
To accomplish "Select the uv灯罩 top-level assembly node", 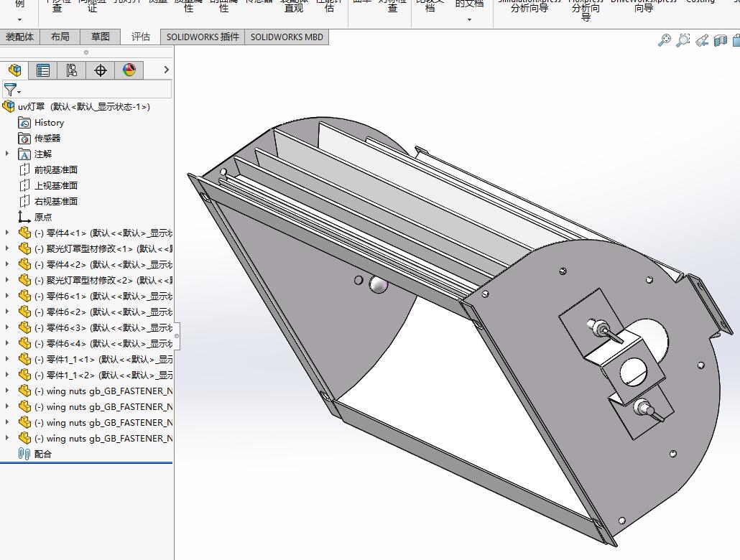I will click(76, 107).
